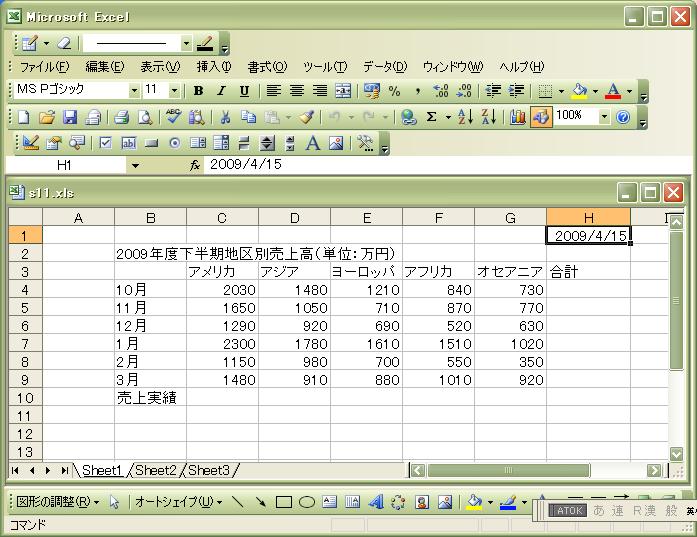Open AutoSum dropdown arrow
697x537 pixels.
coord(448,118)
